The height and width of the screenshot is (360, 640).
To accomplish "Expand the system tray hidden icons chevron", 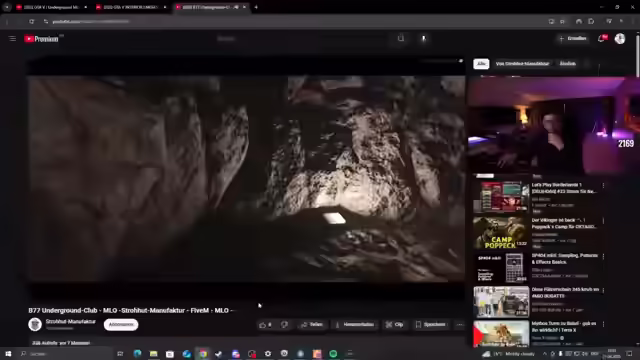I will [x=544, y=354].
